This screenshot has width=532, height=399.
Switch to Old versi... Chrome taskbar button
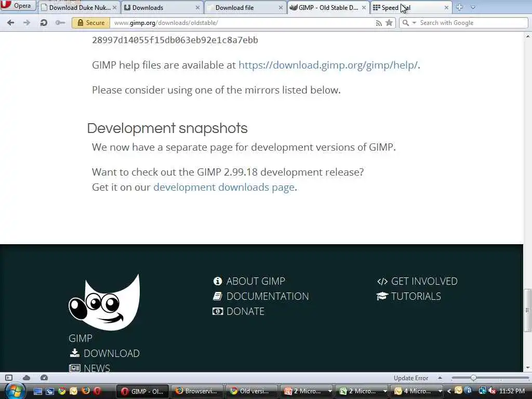[x=251, y=391]
